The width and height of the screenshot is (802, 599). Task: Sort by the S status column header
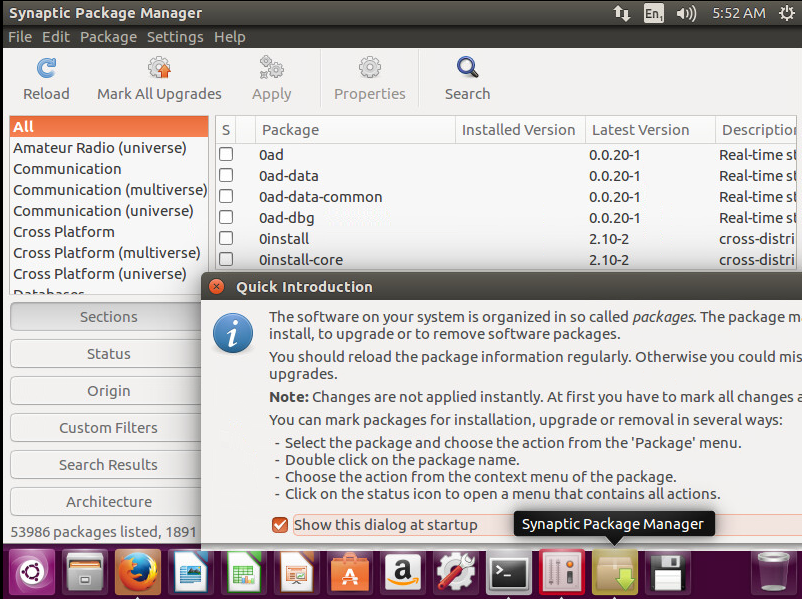coord(226,130)
